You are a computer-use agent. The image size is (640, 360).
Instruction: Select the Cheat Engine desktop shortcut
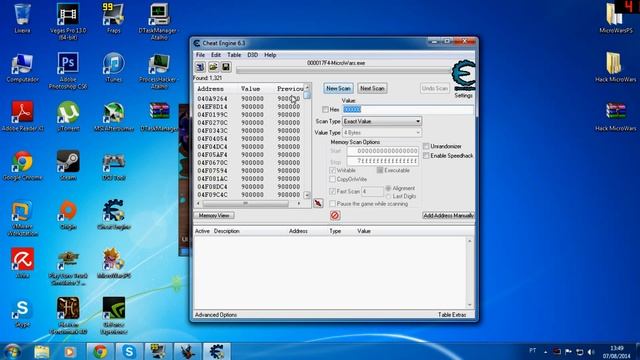tap(113, 214)
